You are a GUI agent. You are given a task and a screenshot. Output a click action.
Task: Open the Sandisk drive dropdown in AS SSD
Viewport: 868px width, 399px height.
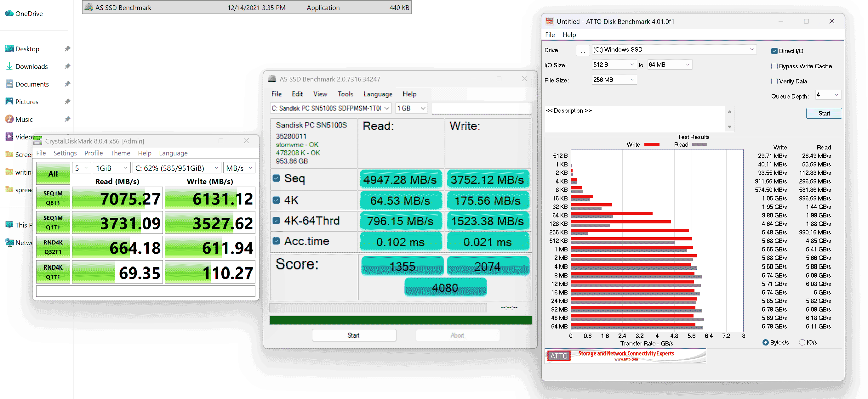pos(331,108)
